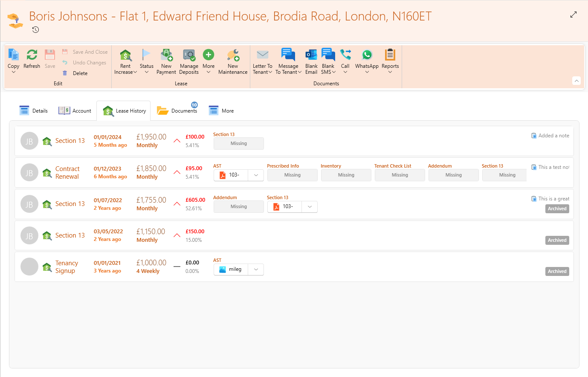Click blank avatar in Tenancy Signup row
588x377 pixels.
pyautogui.click(x=29, y=267)
